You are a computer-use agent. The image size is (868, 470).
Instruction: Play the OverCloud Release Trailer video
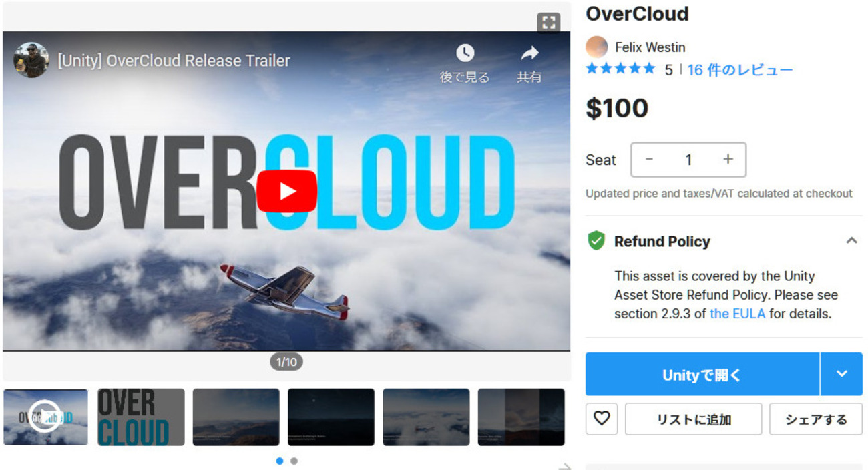click(x=286, y=191)
